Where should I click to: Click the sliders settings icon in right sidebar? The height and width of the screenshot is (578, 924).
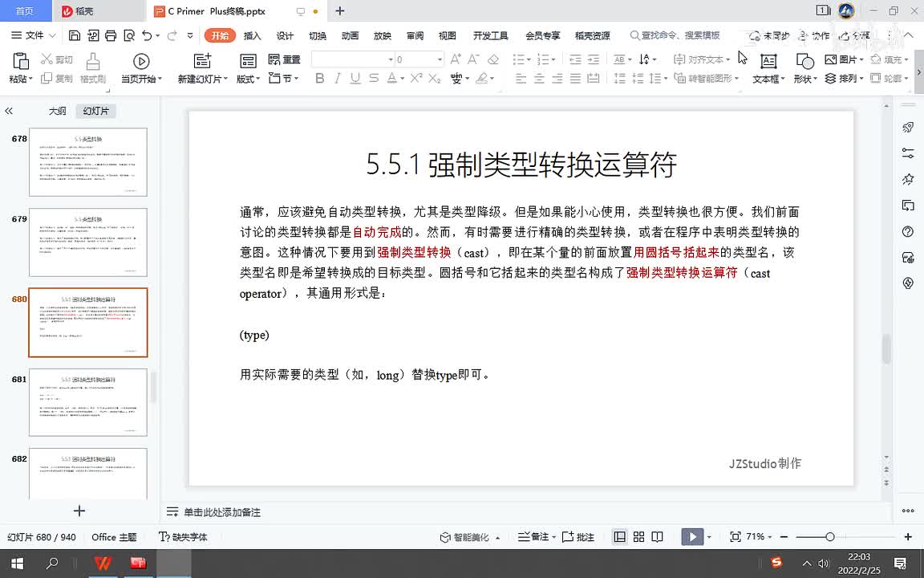coord(908,153)
